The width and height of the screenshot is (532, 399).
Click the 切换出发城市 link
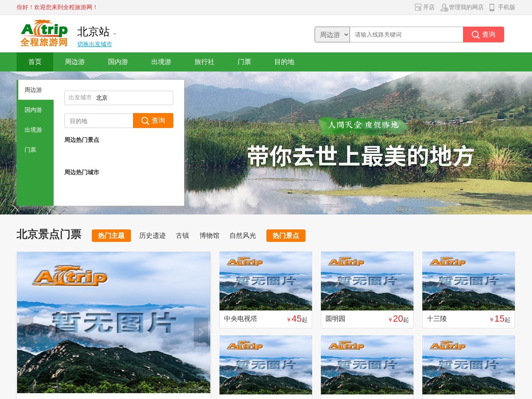click(x=95, y=44)
